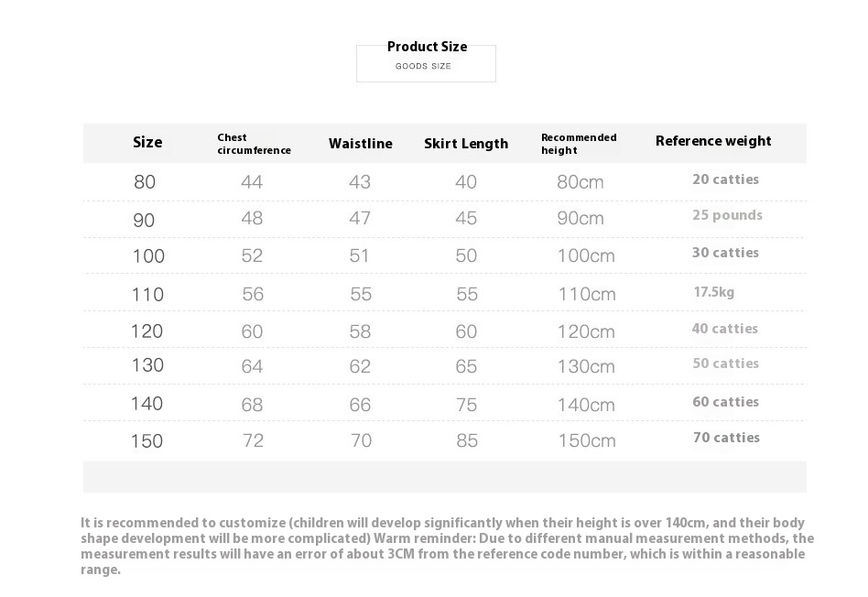Select the 25 pounds weight cell
The image size is (868, 597).
(x=727, y=215)
